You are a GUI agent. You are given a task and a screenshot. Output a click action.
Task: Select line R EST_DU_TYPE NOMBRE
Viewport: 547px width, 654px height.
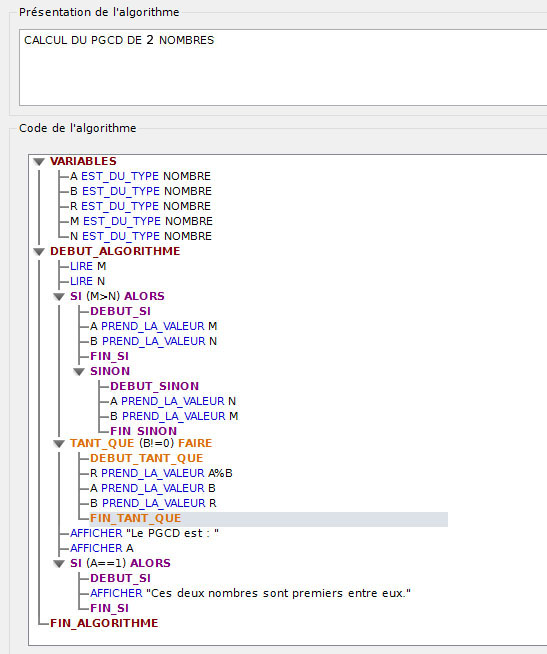coord(140,206)
